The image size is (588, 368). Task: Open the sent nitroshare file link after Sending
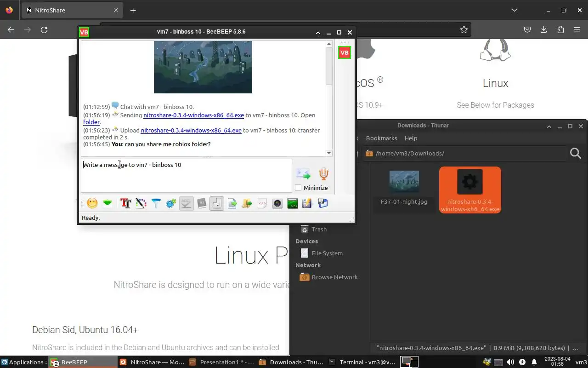[x=193, y=115]
